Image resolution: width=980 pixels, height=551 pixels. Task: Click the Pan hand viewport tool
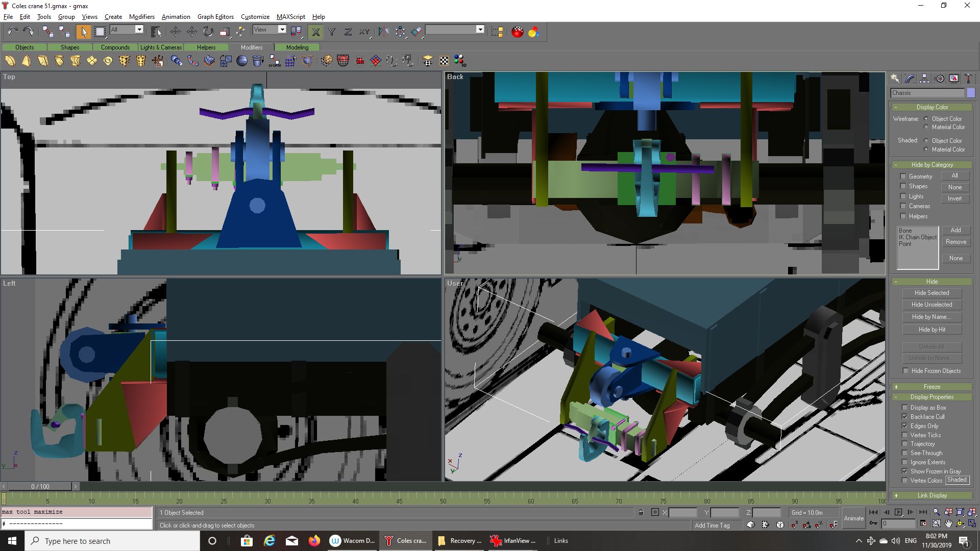(x=948, y=523)
